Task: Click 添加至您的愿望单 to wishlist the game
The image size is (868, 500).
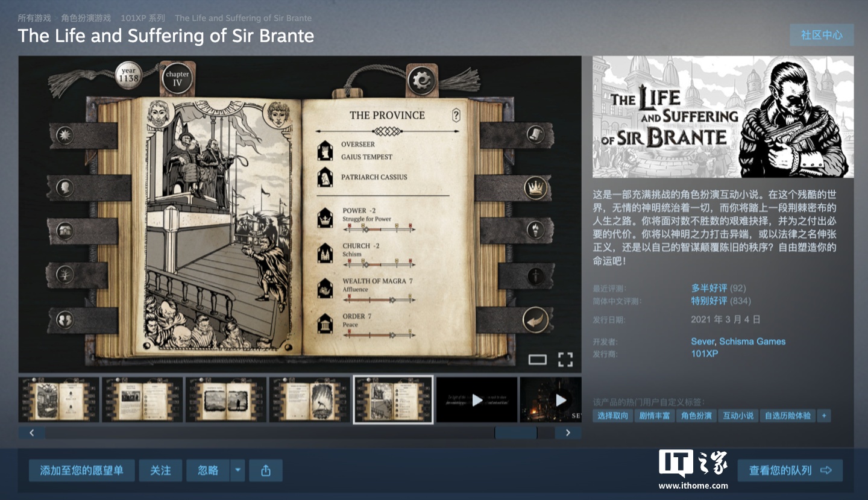Action: point(82,470)
